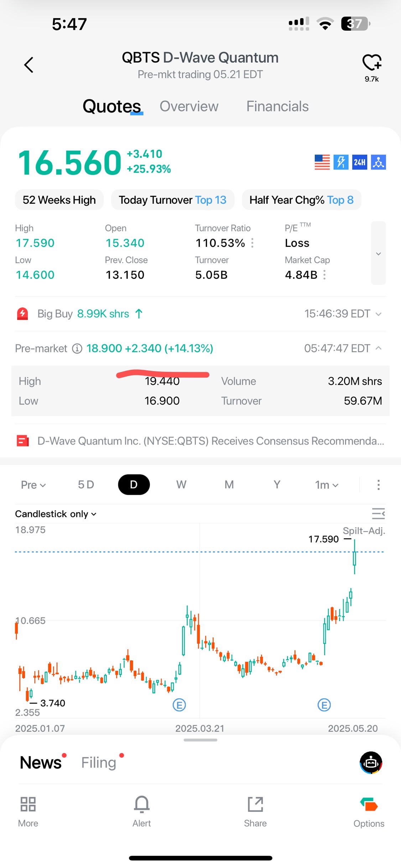The width and height of the screenshot is (401, 868).
Task: Switch chart to W weekly period
Action: pyautogui.click(x=181, y=484)
